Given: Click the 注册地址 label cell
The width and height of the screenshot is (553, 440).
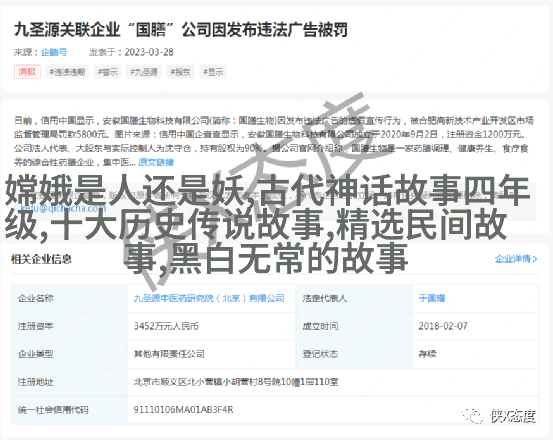Looking at the screenshot, I should click(69, 382).
